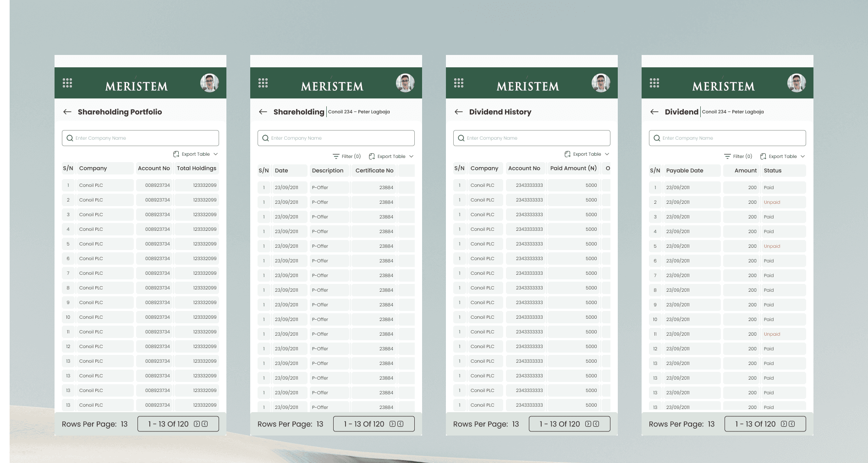Image resolution: width=868 pixels, height=463 pixels.
Task: Sort by Certificate No column header
Action: coord(374,171)
